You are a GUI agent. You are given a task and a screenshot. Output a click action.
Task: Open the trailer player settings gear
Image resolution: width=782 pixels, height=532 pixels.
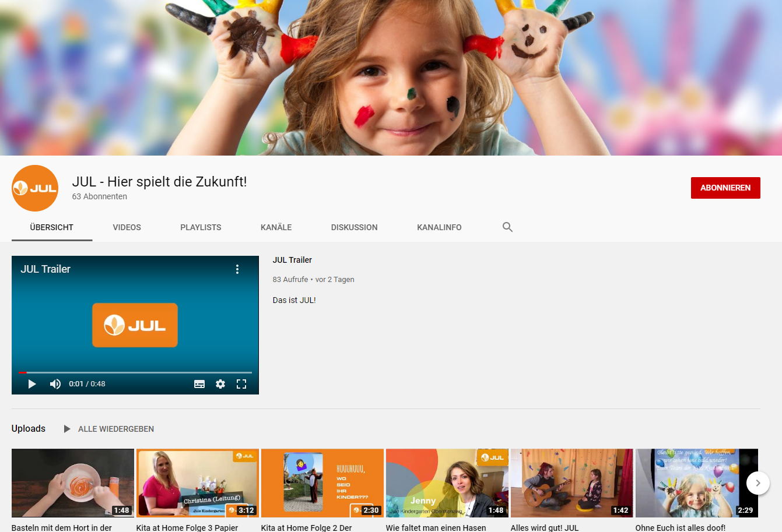point(220,384)
